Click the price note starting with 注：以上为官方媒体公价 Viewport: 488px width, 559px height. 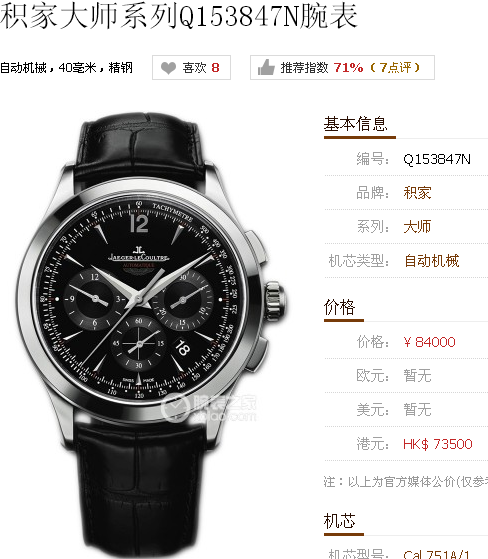pyautogui.click(x=406, y=482)
